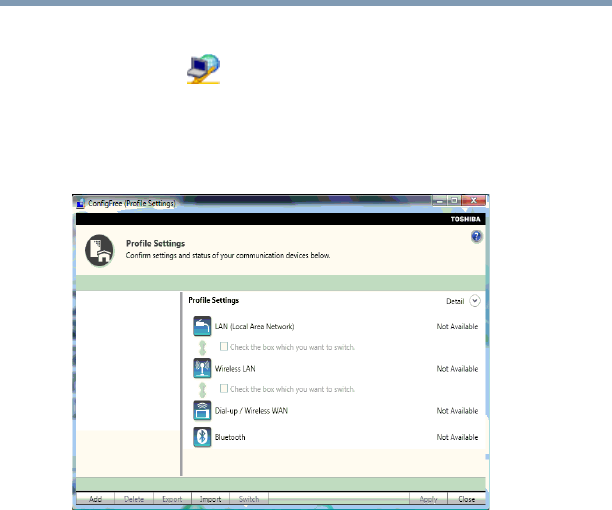Click the Delete button

coord(133,497)
